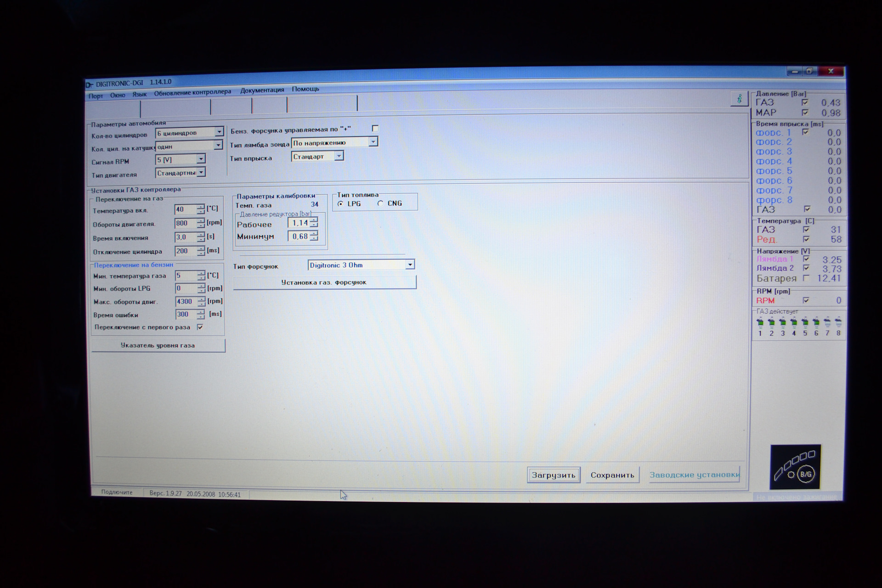Expand the Тип форсунок dropdown
Screen dimensions: 882x588
coord(410,265)
